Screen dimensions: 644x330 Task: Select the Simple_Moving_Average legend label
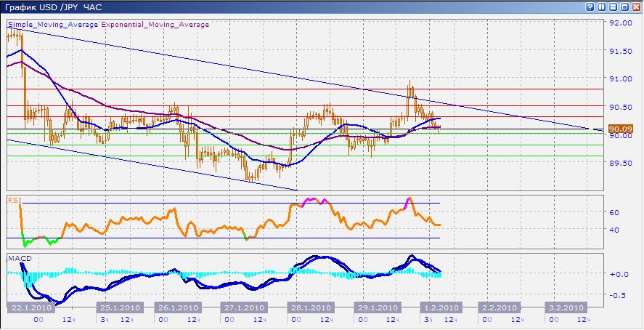point(53,24)
